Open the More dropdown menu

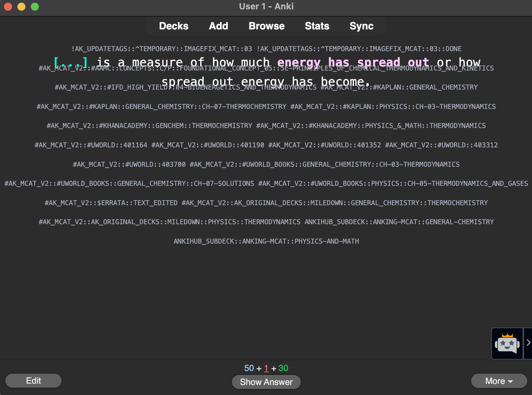tap(499, 381)
